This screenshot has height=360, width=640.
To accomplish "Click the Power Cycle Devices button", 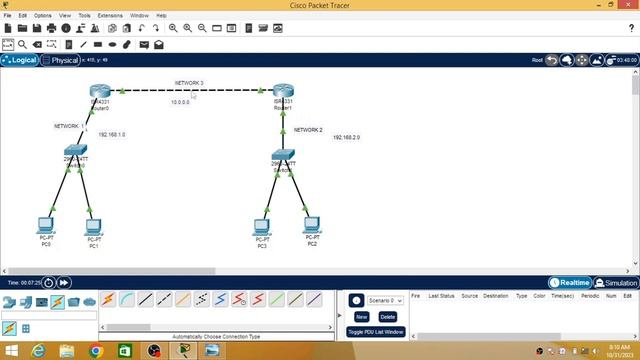I will click(48, 282).
